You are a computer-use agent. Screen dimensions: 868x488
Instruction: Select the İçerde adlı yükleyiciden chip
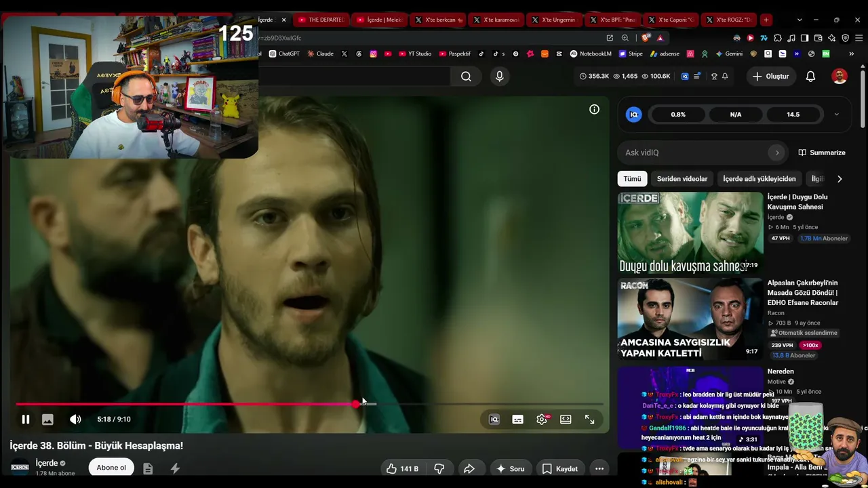759,179
